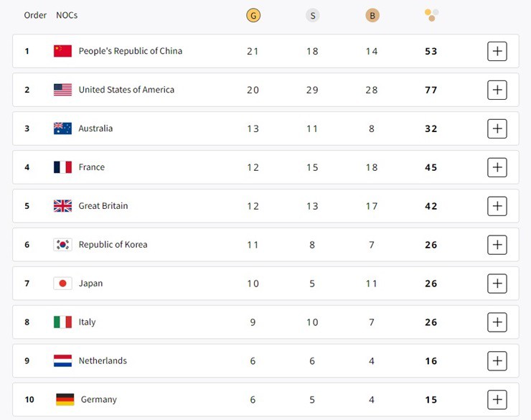Click the silver medal column icon

point(312,15)
